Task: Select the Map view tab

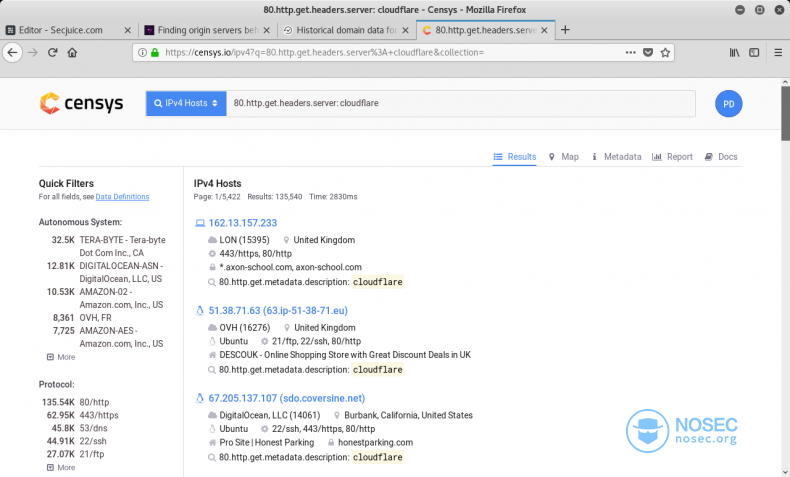Action: [563, 157]
